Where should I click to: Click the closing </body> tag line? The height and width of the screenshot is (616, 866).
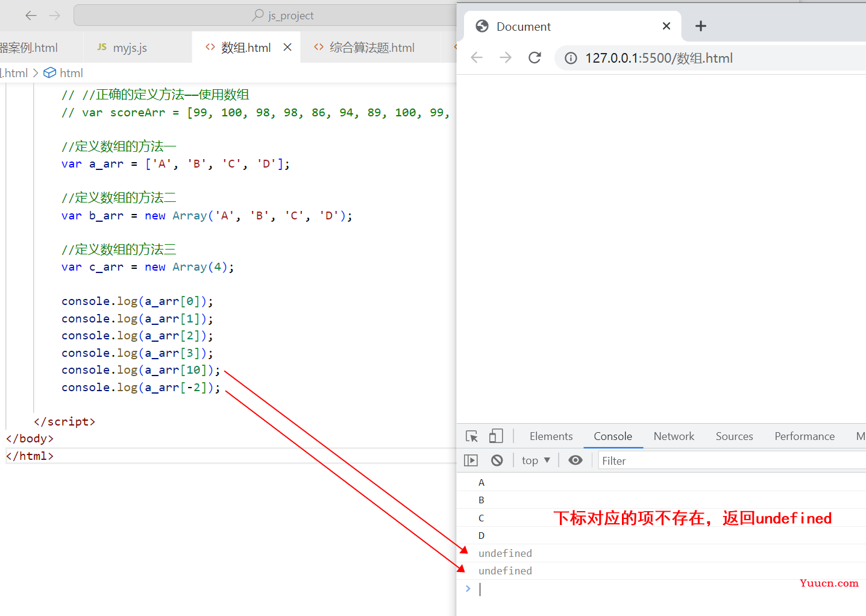[30, 438]
